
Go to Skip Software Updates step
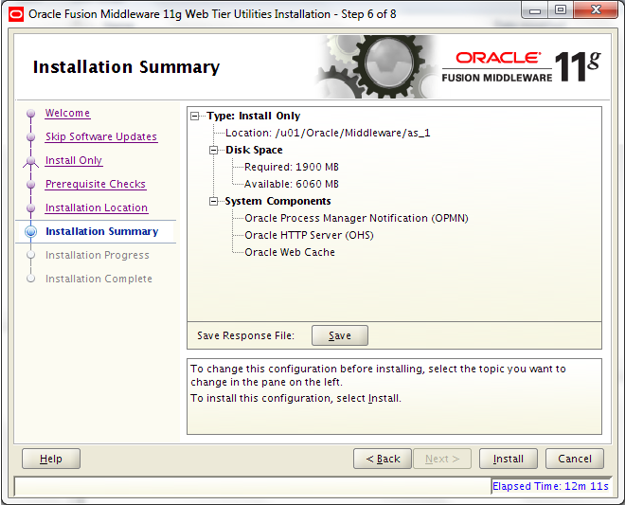click(x=101, y=137)
